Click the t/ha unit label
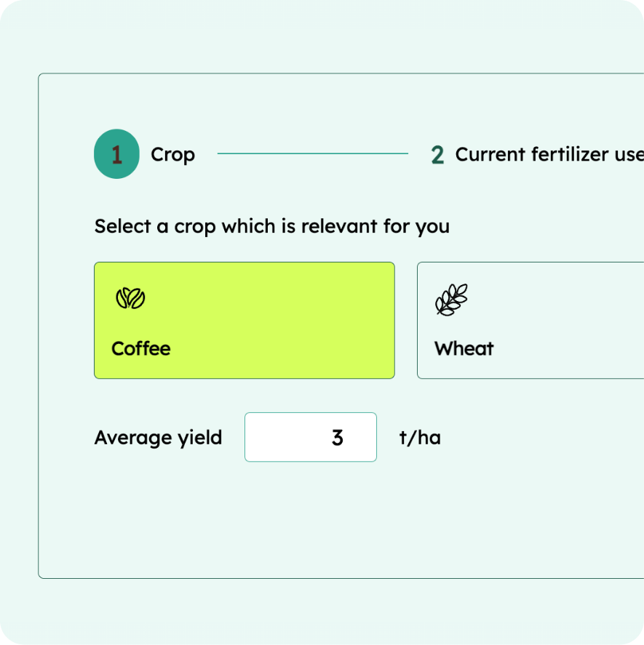 tap(420, 437)
